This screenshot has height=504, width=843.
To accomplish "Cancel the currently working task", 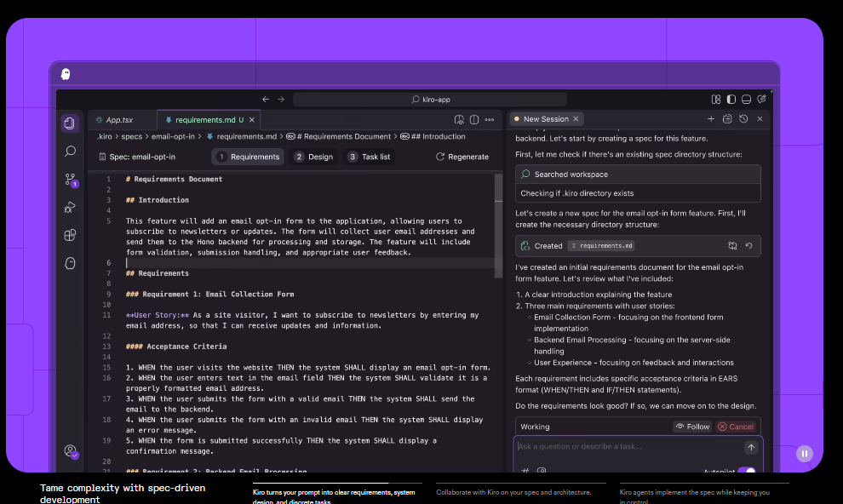I will pos(736,426).
